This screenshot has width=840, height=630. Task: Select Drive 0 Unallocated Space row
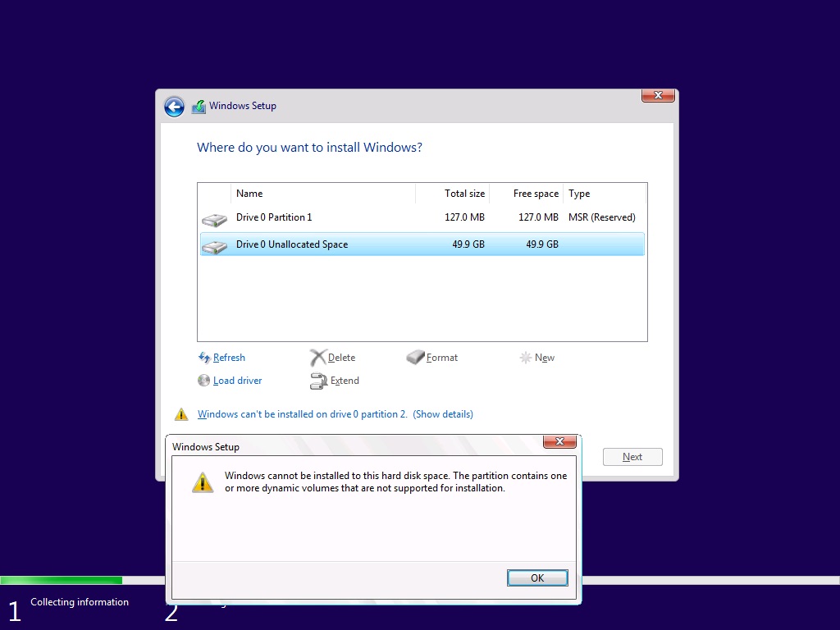click(x=422, y=244)
